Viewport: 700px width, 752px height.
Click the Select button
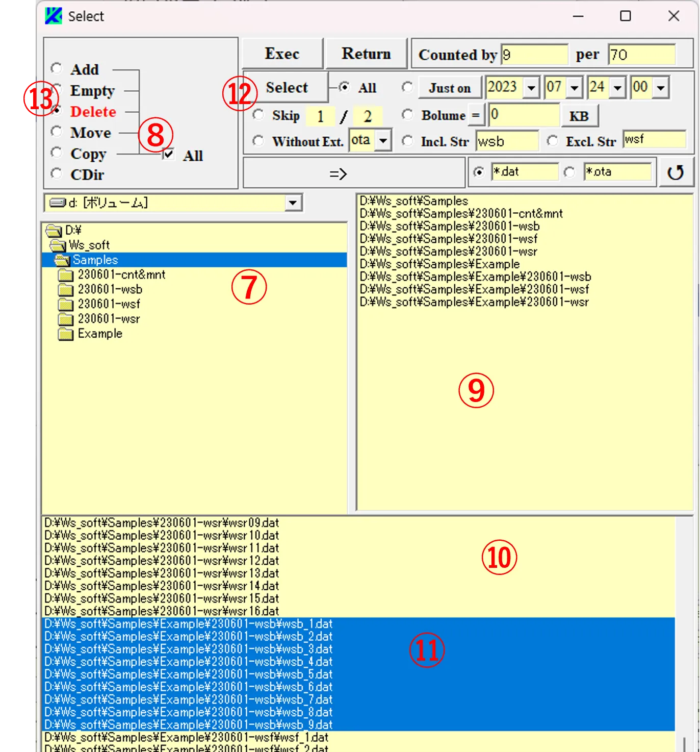click(x=287, y=87)
